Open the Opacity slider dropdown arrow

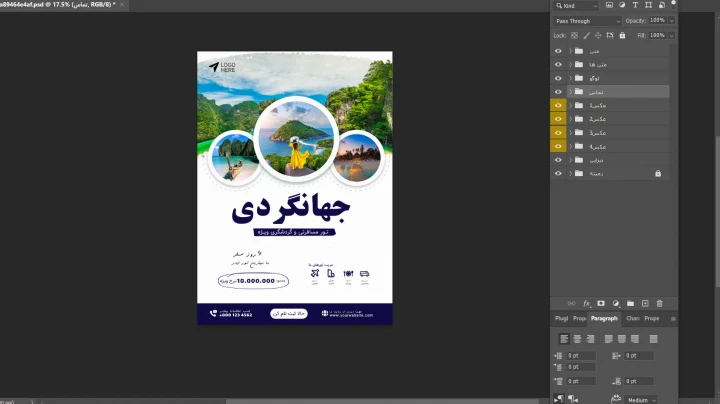(672, 21)
